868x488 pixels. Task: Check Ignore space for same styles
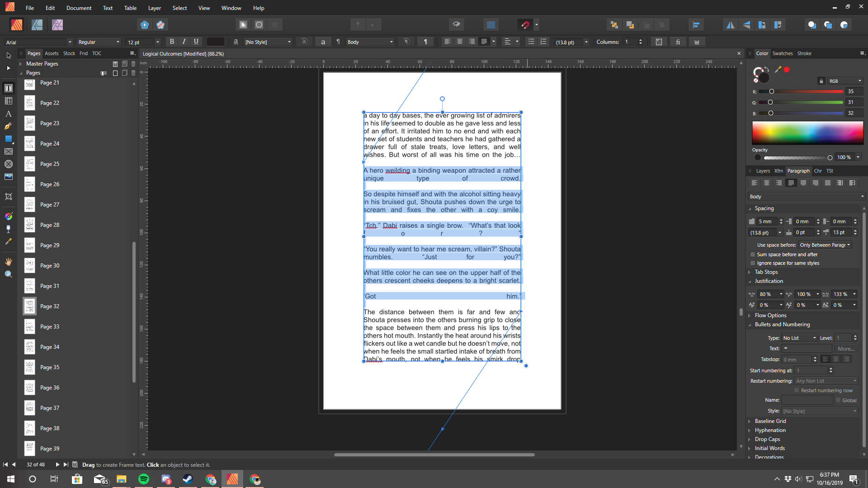pyautogui.click(x=753, y=263)
